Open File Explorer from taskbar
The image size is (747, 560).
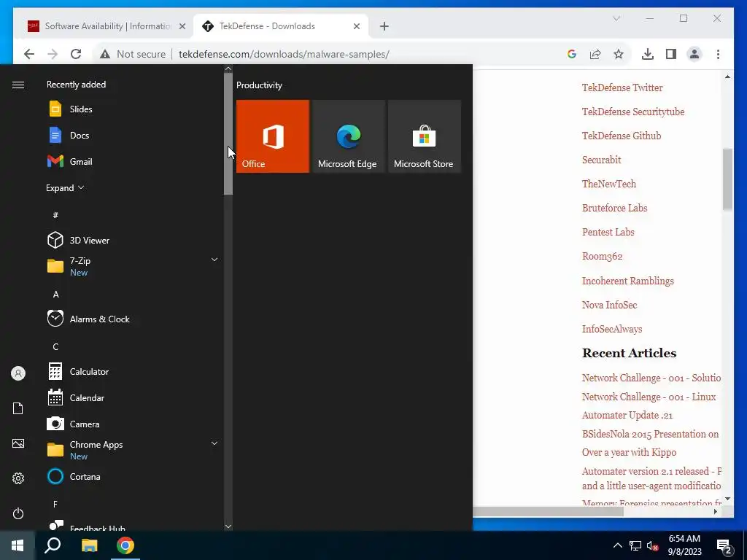[89, 545]
